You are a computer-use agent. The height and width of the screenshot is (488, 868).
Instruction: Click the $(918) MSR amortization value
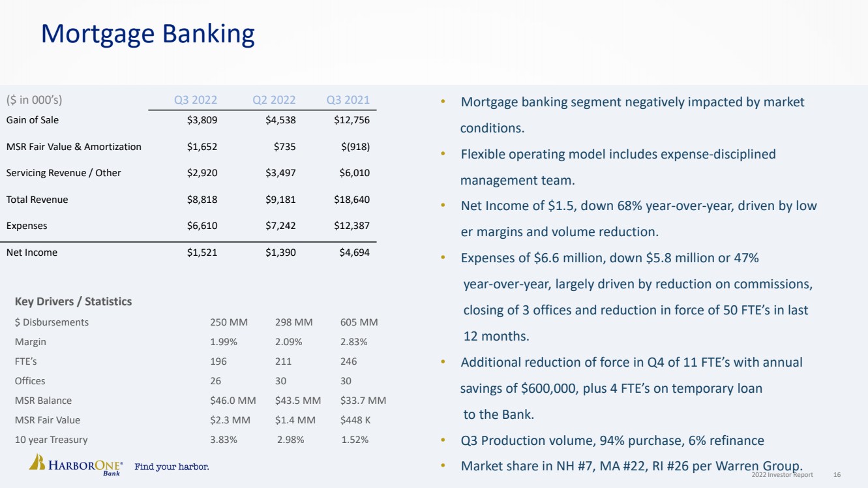pyautogui.click(x=355, y=147)
